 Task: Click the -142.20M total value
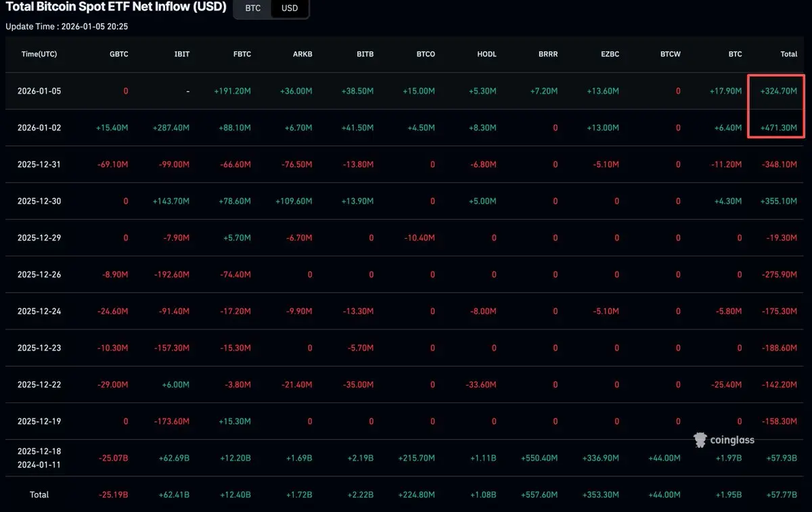[779, 384]
